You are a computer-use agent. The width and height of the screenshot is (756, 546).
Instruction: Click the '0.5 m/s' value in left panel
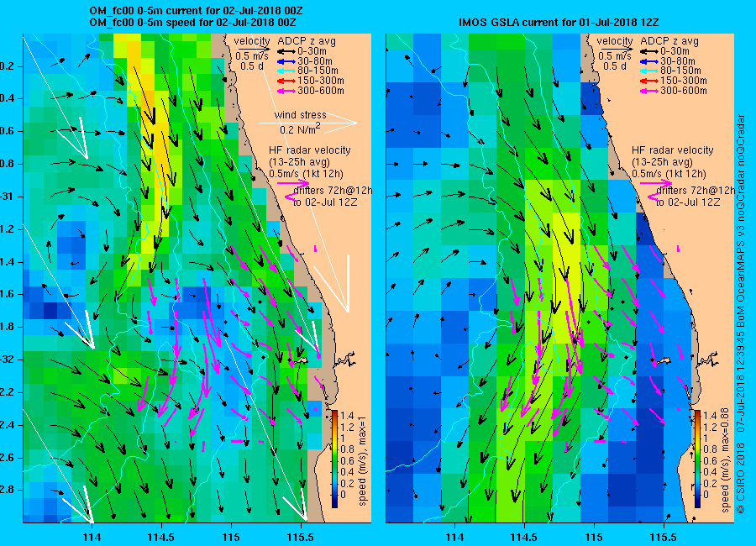[252, 56]
